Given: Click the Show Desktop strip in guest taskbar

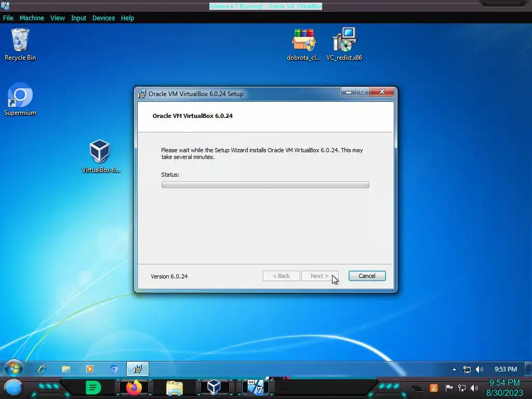Looking at the screenshot, I should tap(528, 369).
